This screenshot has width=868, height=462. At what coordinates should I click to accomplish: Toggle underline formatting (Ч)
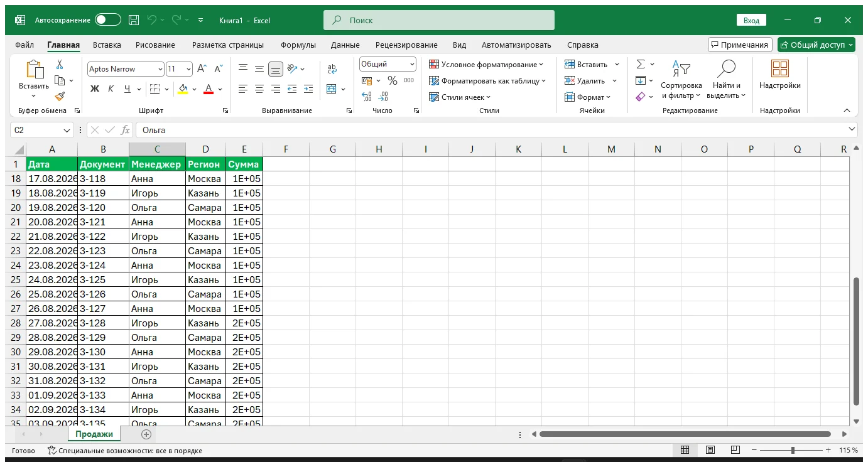[x=128, y=89]
